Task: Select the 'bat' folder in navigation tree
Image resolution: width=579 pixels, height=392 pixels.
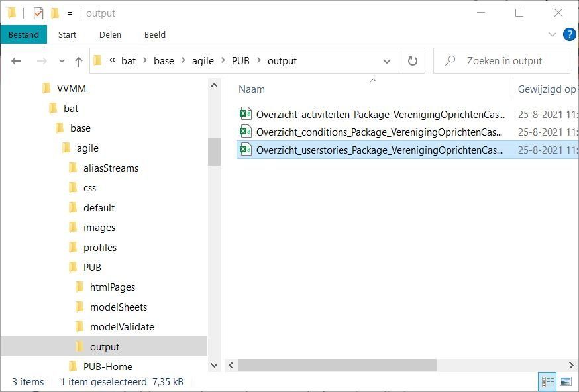Action: [71, 109]
